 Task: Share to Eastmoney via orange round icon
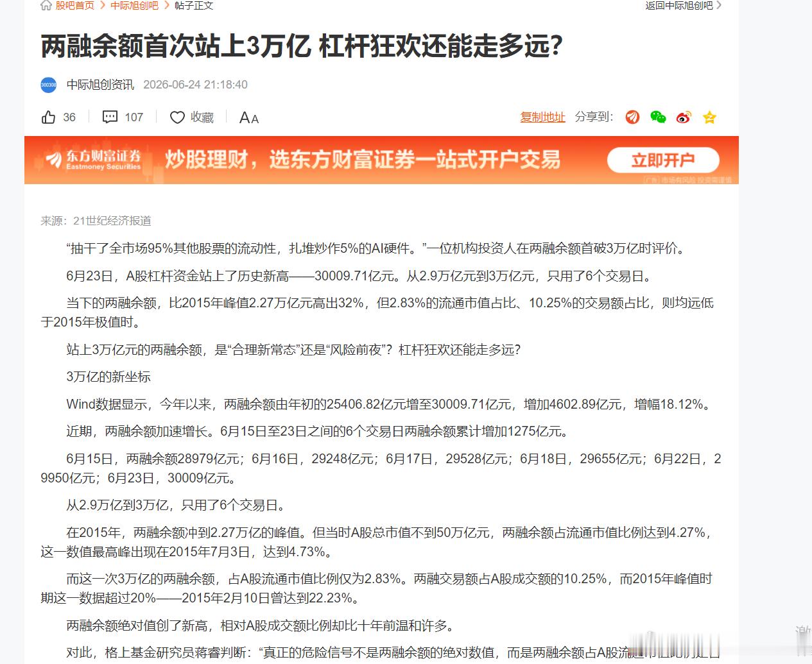tap(632, 117)
